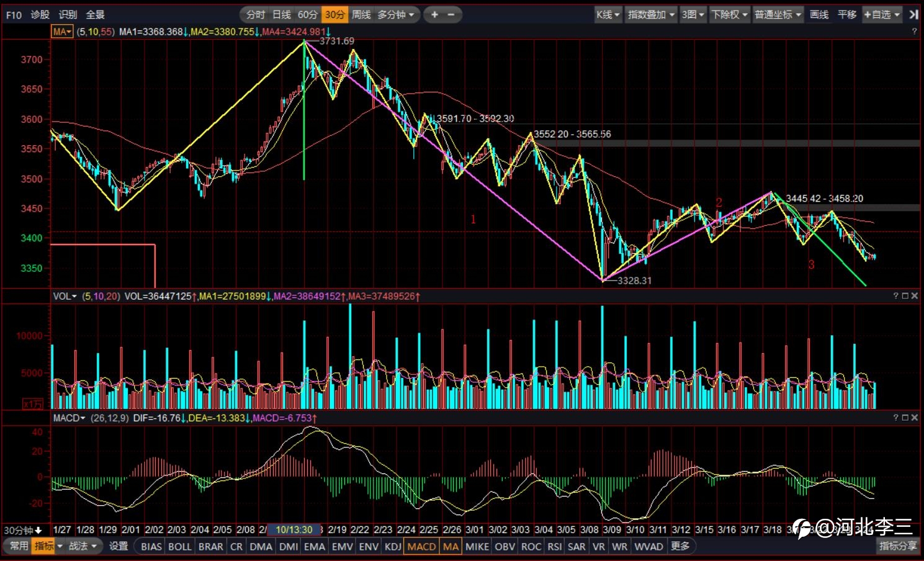The height and width of the screenshot is (561, 924).
Task: Zoom out with the minus button
Action: click(451, 14)
